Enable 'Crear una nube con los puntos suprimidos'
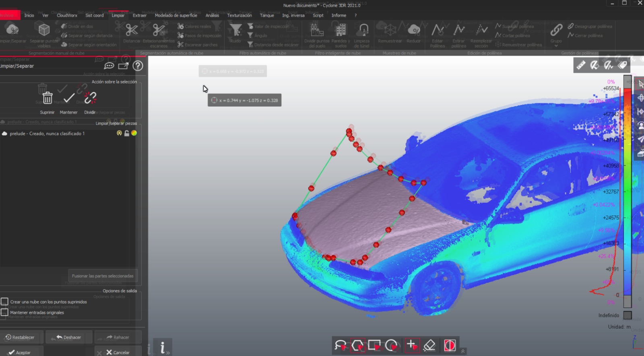This screenshot has height=356, width=644. point(5,302)
